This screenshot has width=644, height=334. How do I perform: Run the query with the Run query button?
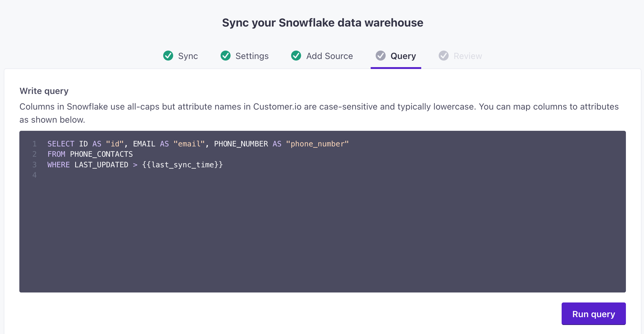coord(593,314)
